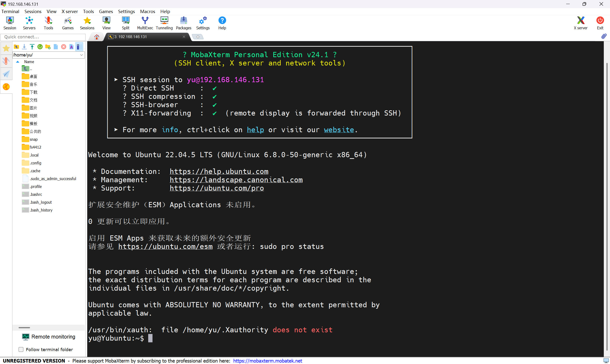This screenshot has width=610, height=364.
Task: Open the Terminal menu
Action: pos(10,11)
